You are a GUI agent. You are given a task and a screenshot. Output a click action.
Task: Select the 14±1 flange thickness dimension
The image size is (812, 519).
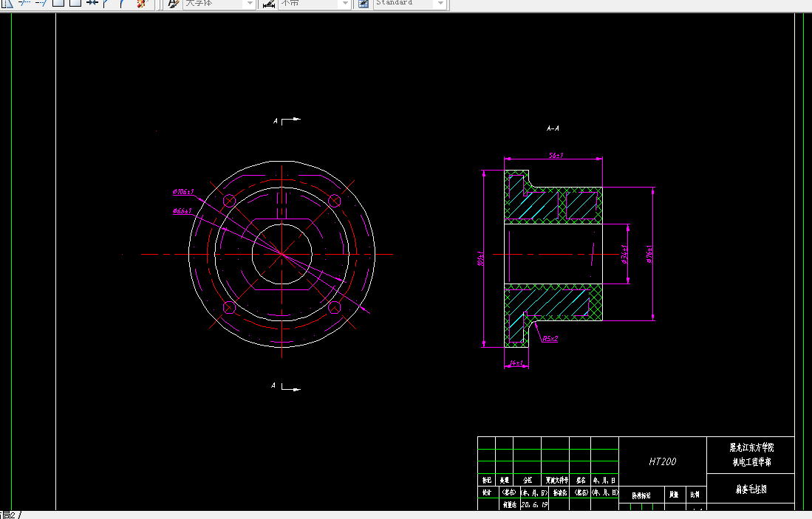click(516, 362)
